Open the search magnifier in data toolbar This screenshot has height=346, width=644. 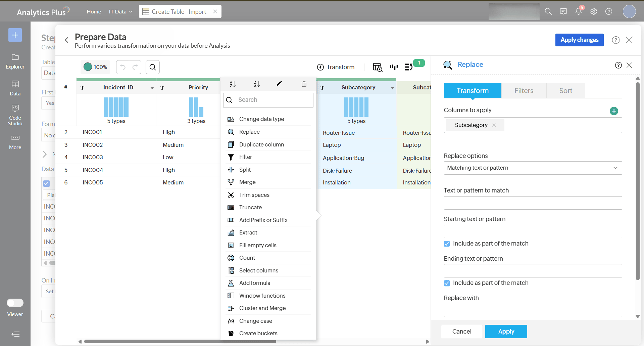pos(152,67)
